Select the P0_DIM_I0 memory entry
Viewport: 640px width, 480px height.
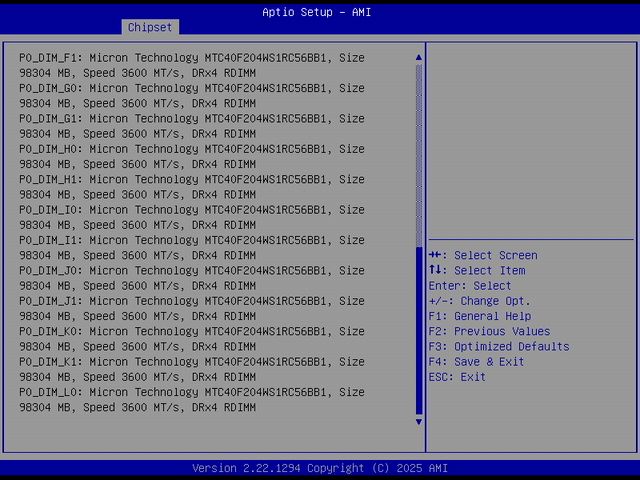point(192,218)
